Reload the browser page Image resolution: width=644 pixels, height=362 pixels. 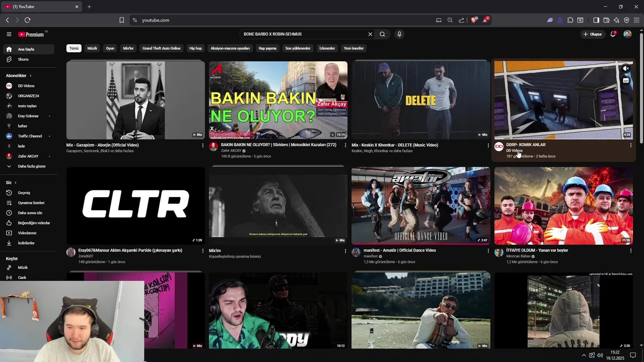[27, 20]
